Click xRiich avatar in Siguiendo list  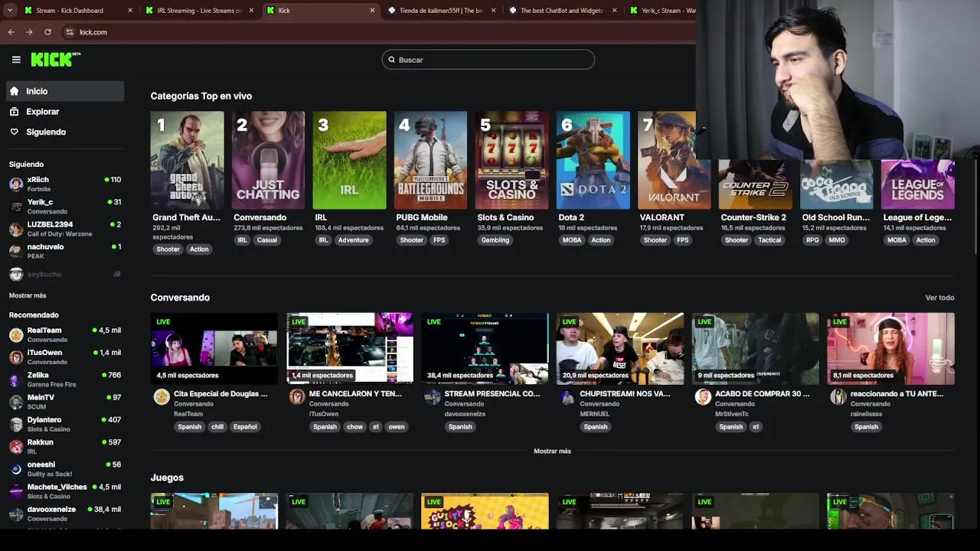coord(16,184)
